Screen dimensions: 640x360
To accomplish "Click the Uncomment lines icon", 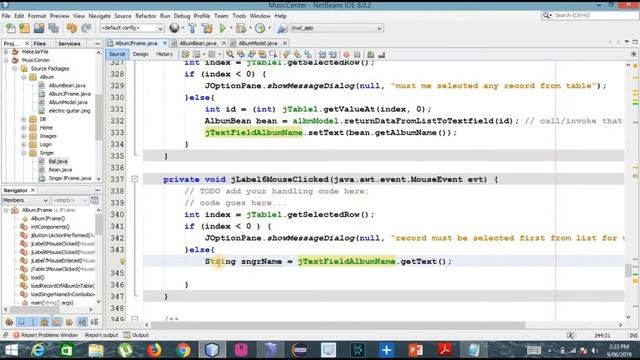I will tap(382, 54).
